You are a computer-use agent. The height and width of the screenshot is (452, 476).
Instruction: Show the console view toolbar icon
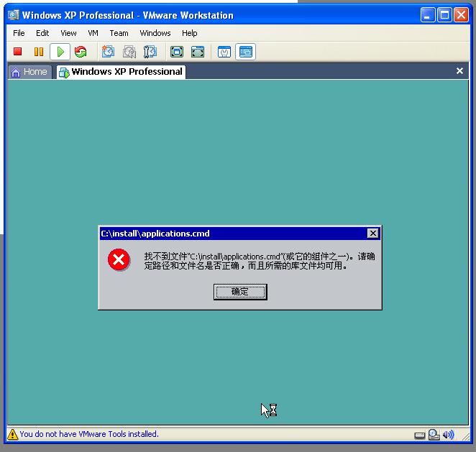click(245, 52)
